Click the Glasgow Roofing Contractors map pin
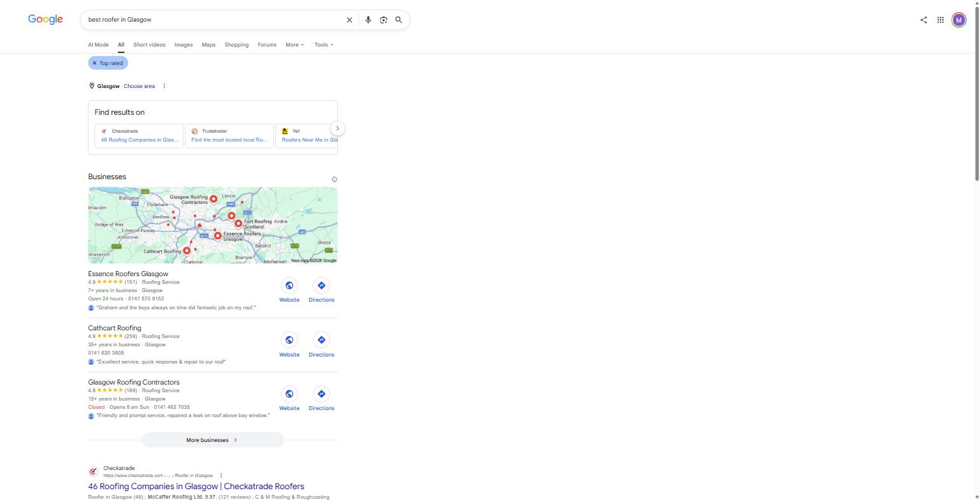 coord(213,199)
